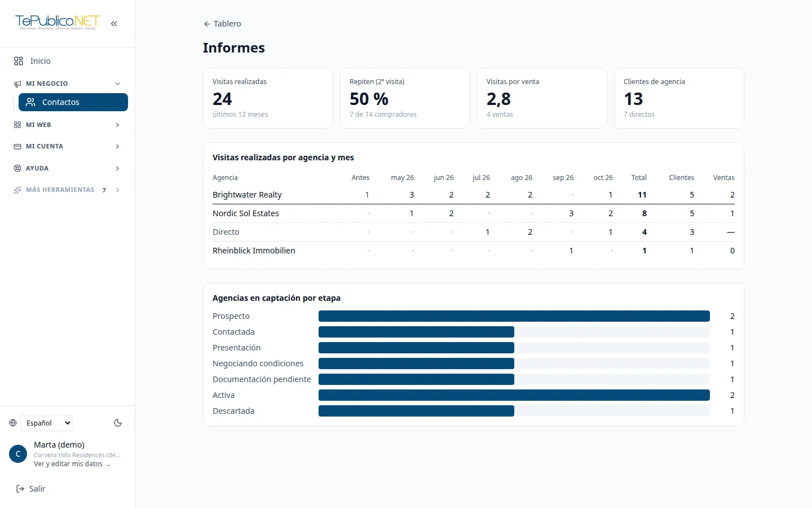Click the Ventas column header

[724, 178]
